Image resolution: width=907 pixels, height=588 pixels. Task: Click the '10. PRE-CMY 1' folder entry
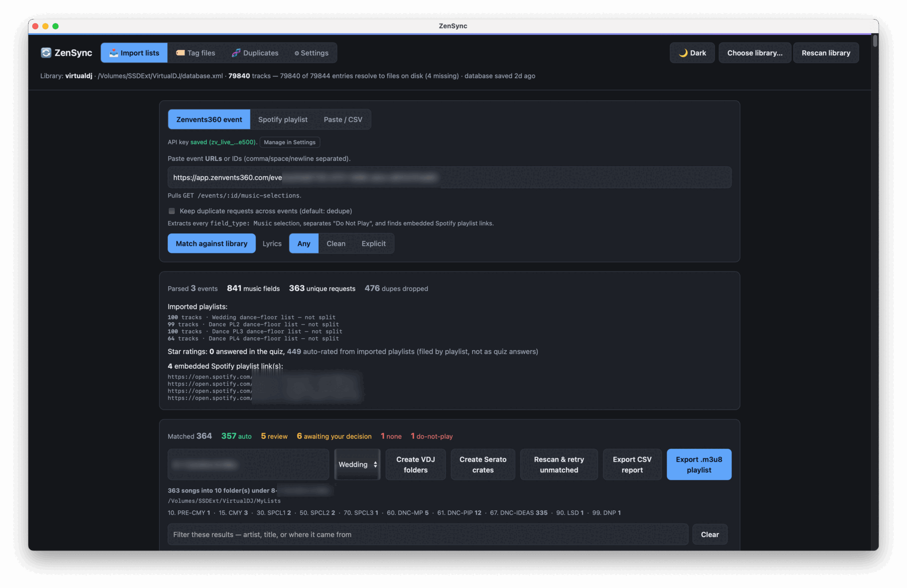pyautogui.click(x=189, y=513)
